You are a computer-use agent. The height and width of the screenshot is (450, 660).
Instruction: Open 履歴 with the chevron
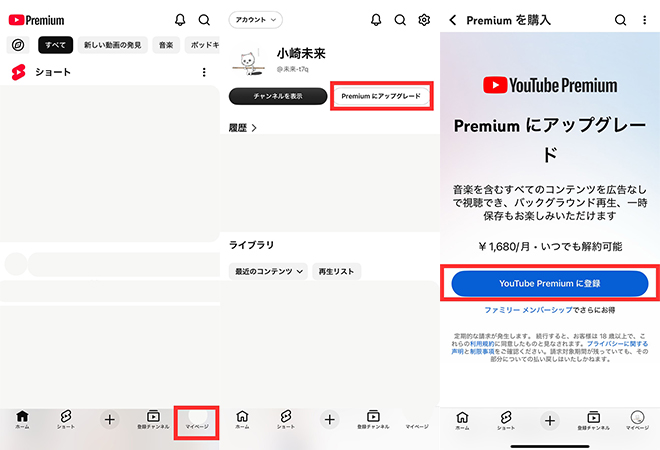point(242,128)
